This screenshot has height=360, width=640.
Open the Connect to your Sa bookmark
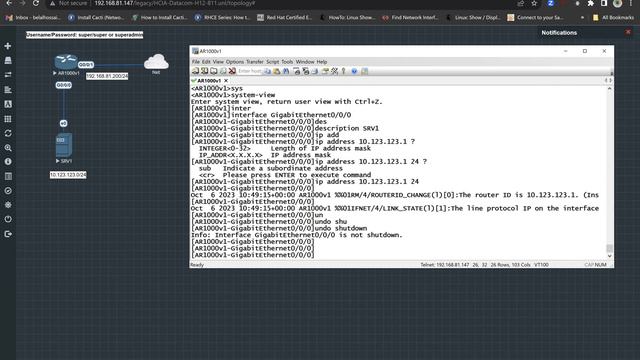tap(535, 18)
